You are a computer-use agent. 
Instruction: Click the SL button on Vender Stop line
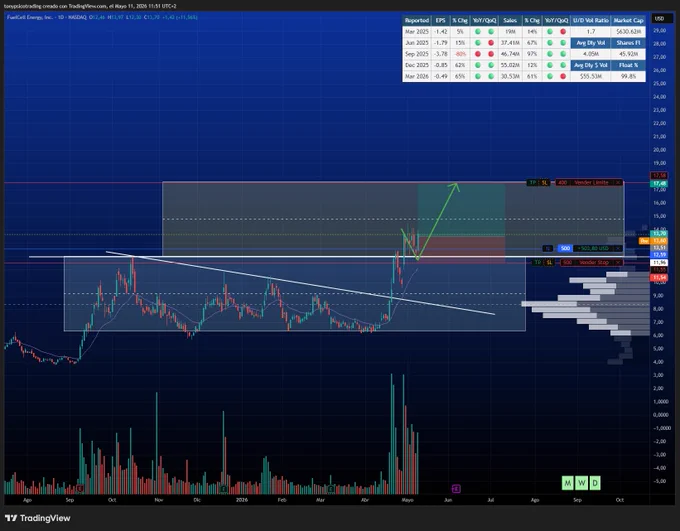pyautogui.click(x=549, y=262)
